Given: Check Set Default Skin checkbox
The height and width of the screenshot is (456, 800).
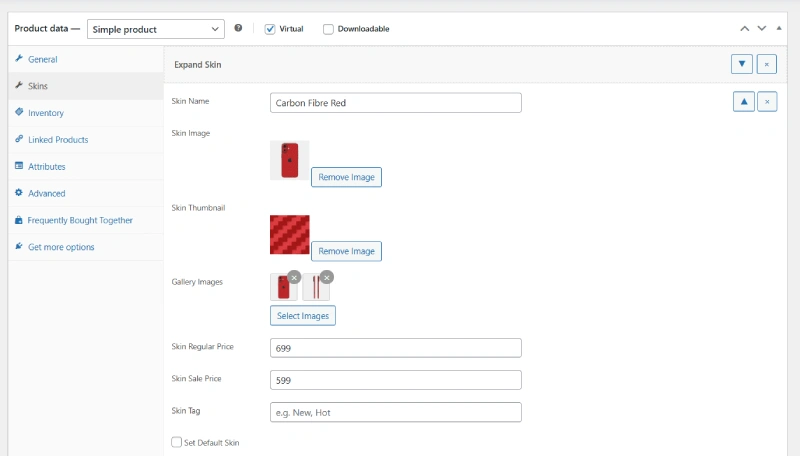Looking at the screenshot, I should point(177,442).
